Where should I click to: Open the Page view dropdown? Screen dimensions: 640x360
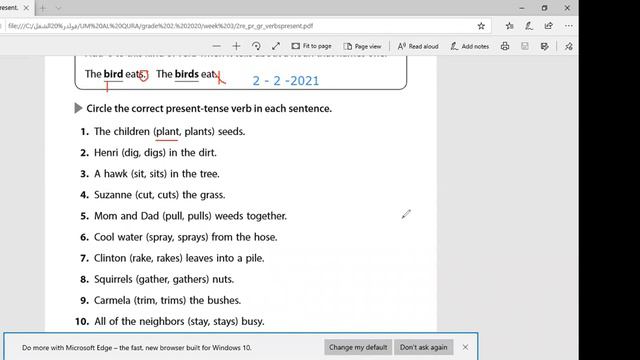pos(362,46)
